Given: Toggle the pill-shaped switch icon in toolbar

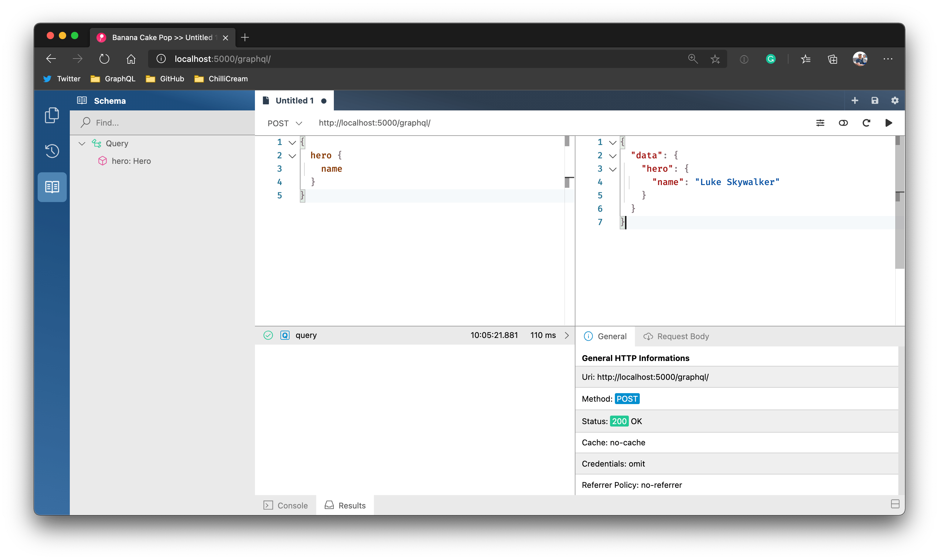Looking at the screenshot, I should point(843,123).
